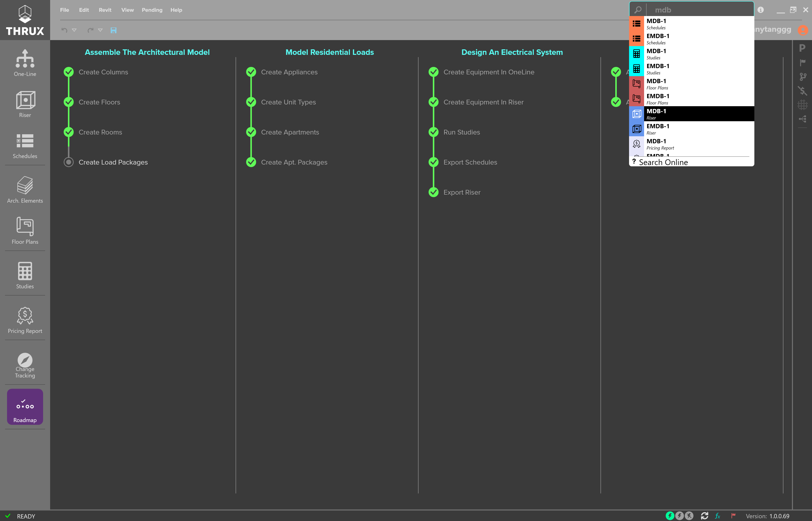The height and width of the screenshot is (521, 812).
Task: Select the EMDB-1 Schedules search result
Action: tap(691, 39)
